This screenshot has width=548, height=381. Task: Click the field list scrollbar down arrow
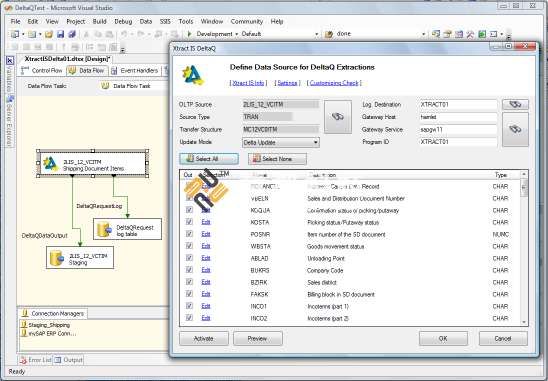(524, 322)
